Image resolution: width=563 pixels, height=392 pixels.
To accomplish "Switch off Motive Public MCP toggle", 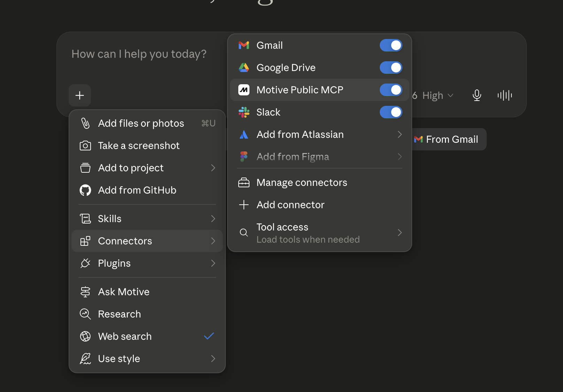I will [391, 90].
